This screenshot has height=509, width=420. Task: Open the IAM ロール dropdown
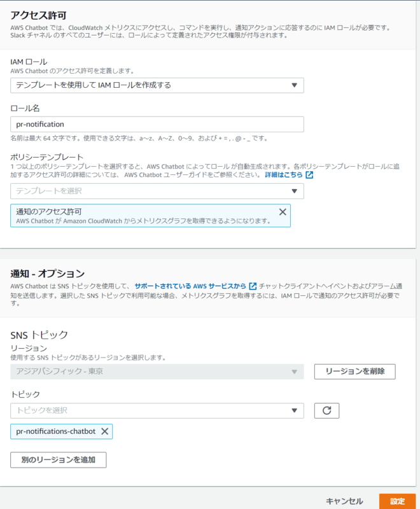point(157,85)
